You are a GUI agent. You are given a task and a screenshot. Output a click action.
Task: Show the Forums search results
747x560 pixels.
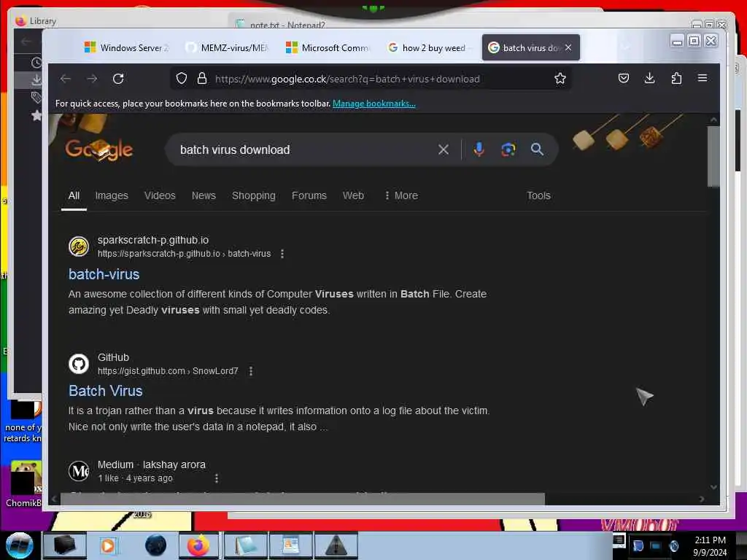309,195
